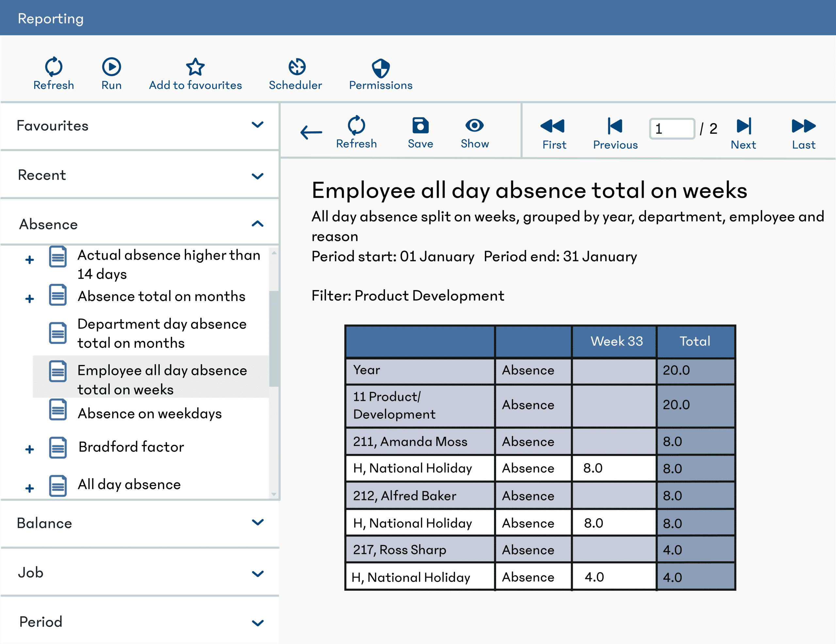Expand the Balance section
836x644 pixels.
pos(257,523)
